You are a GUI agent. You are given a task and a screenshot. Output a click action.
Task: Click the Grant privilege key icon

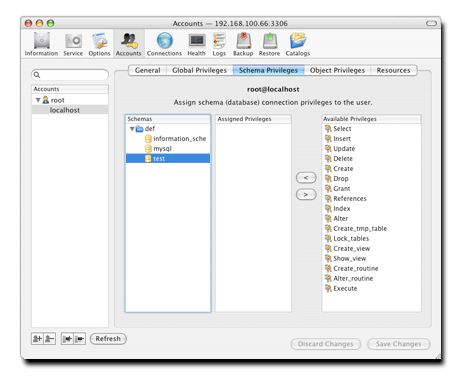click(328, 189)
